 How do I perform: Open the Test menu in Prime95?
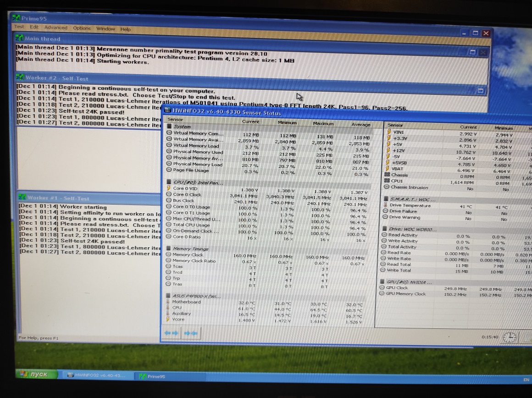click(x=19, y=27)
